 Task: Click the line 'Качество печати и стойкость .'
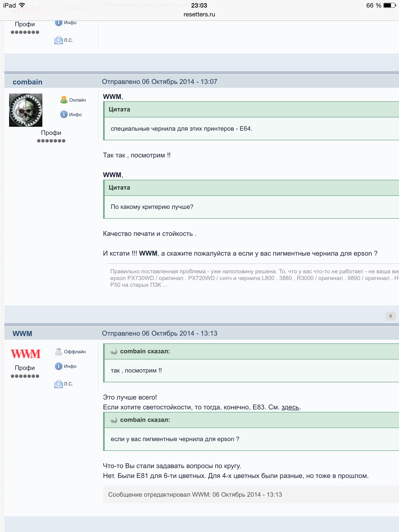(x=150, y=234)
